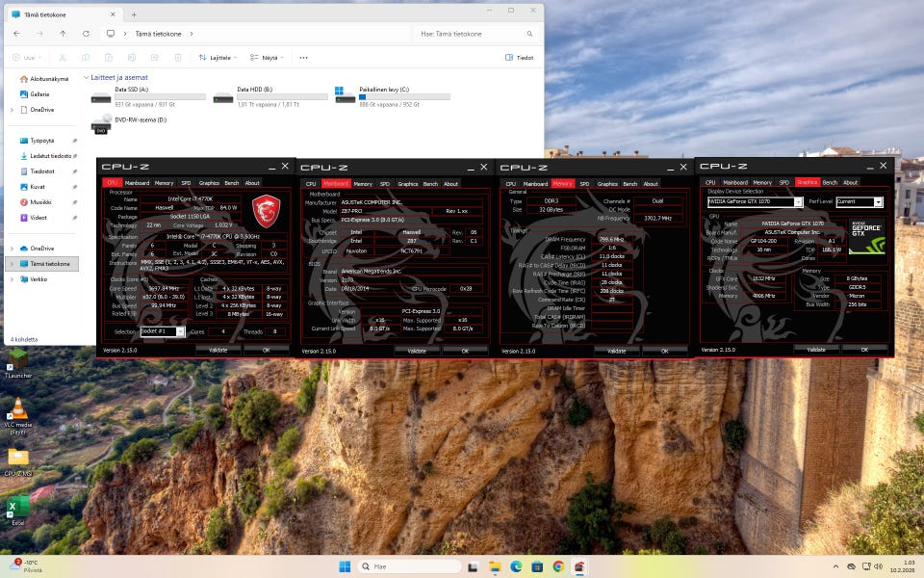Click the Paste icon in File Explorer toolbar

(x=109, y=57)
